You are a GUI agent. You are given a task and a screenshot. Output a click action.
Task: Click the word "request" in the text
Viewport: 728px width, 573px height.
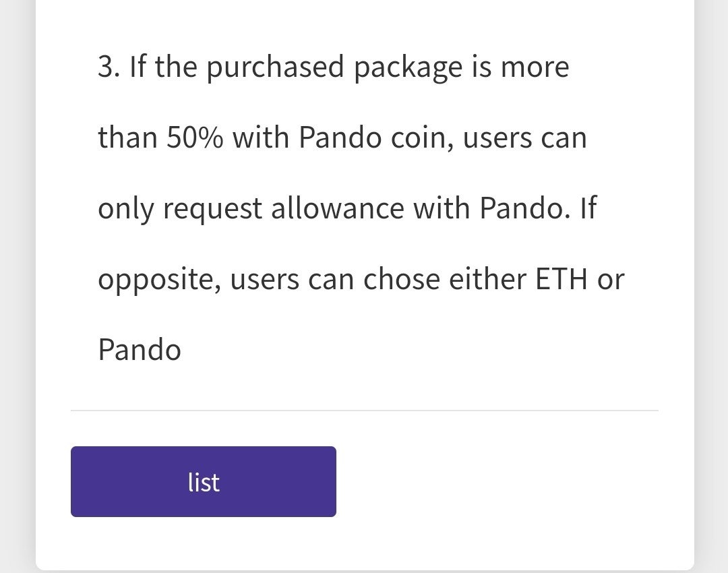pos(212,210)
